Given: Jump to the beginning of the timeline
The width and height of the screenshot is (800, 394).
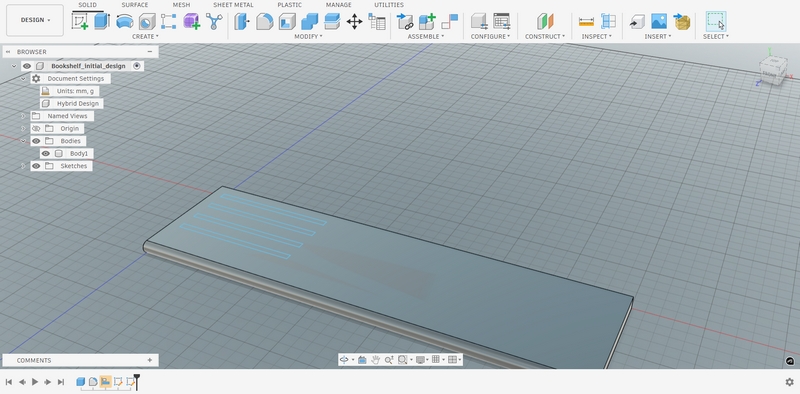Looking at the screenshot, I should (x=9, y=382).
